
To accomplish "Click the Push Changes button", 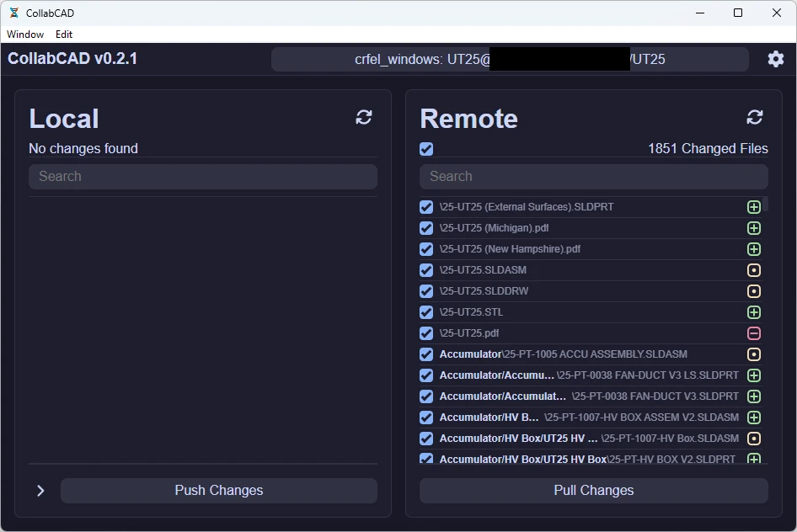I will (x=218, y=490).
